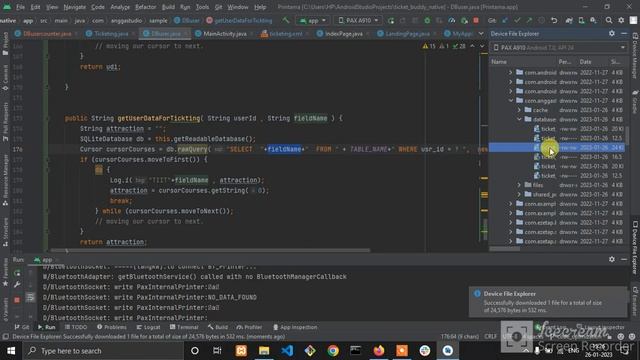This screenshot has width=640, height=360.
Task: Open the App Inspection tool window button
Action: (x=295, y=327)
